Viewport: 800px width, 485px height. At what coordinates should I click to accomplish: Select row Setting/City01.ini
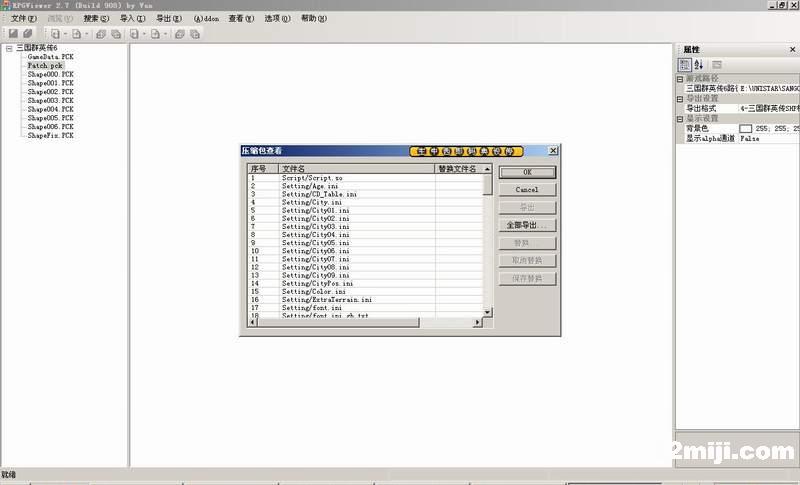(365, 211)
